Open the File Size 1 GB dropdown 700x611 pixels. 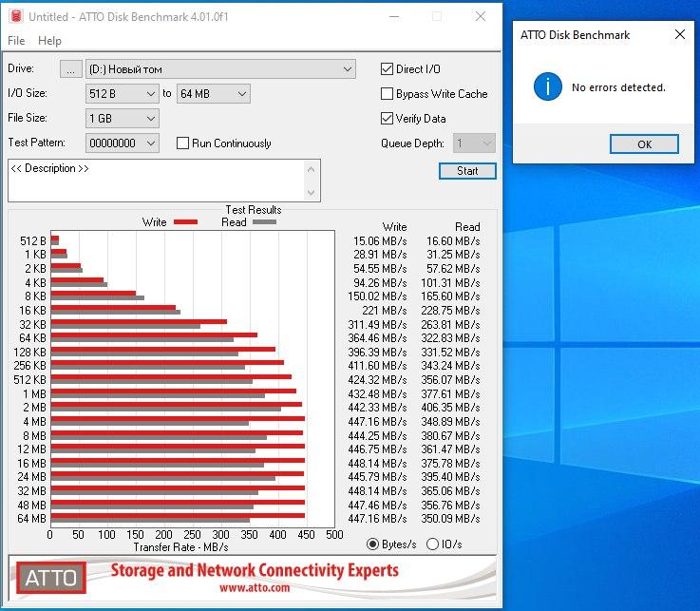pos(122,119)
